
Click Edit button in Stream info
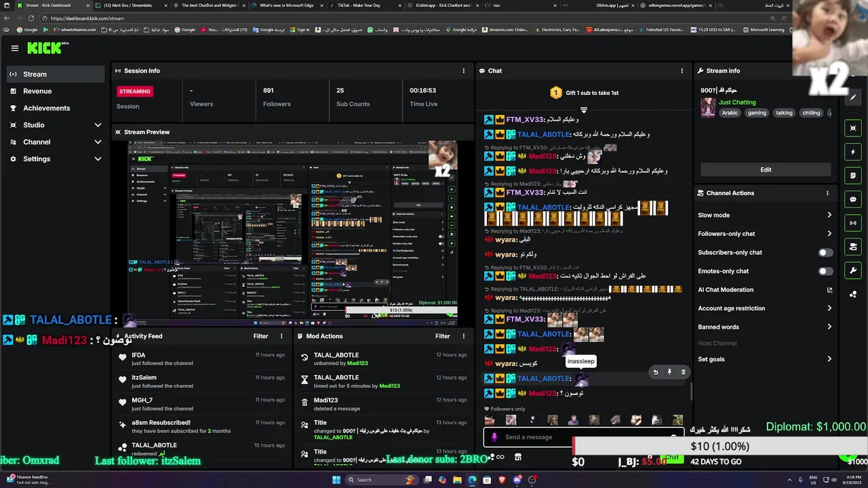point(766,170)
